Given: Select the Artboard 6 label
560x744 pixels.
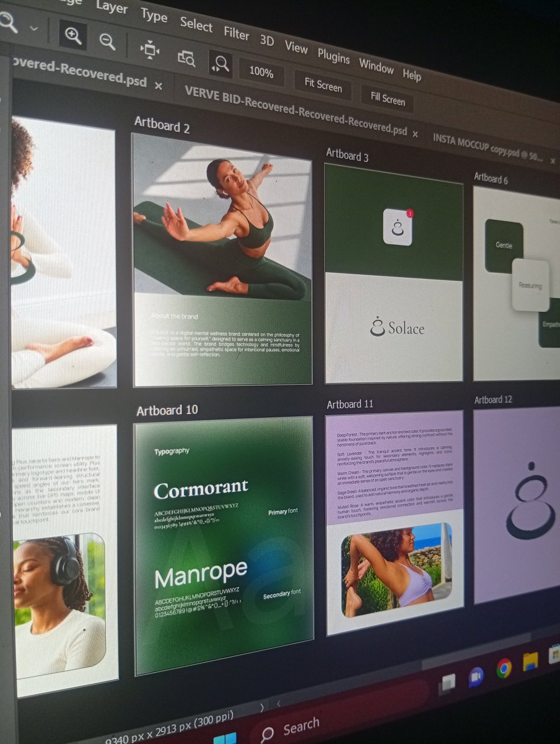Looking at the screenshot, I should point(491,179).
